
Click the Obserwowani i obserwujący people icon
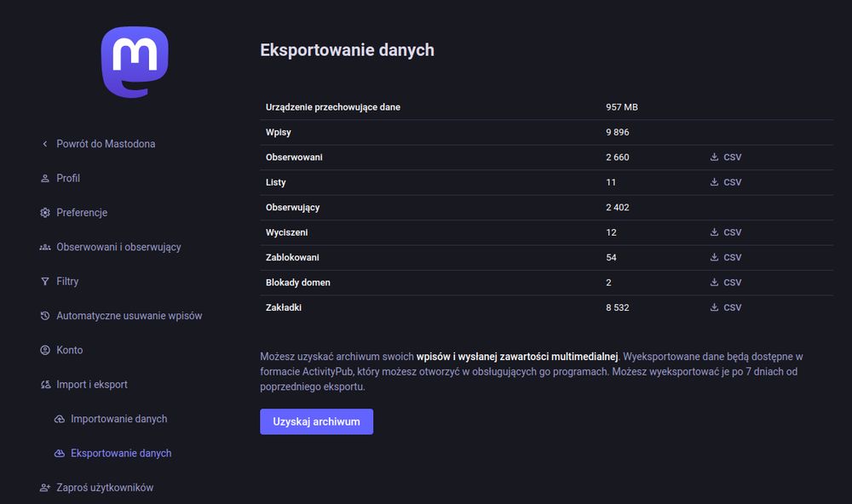pyautogui.click(x=43, y=247)
